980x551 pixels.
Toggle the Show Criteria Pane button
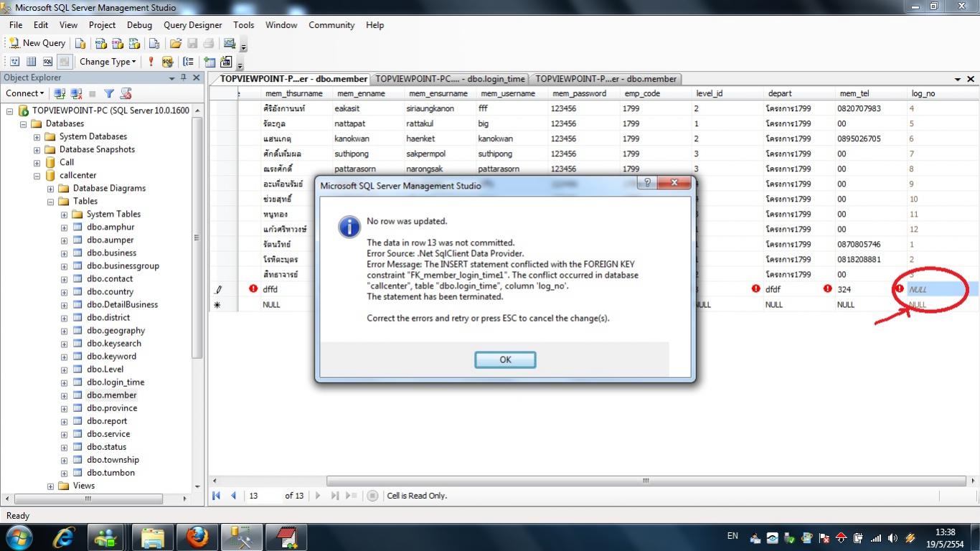click(31, 62)
